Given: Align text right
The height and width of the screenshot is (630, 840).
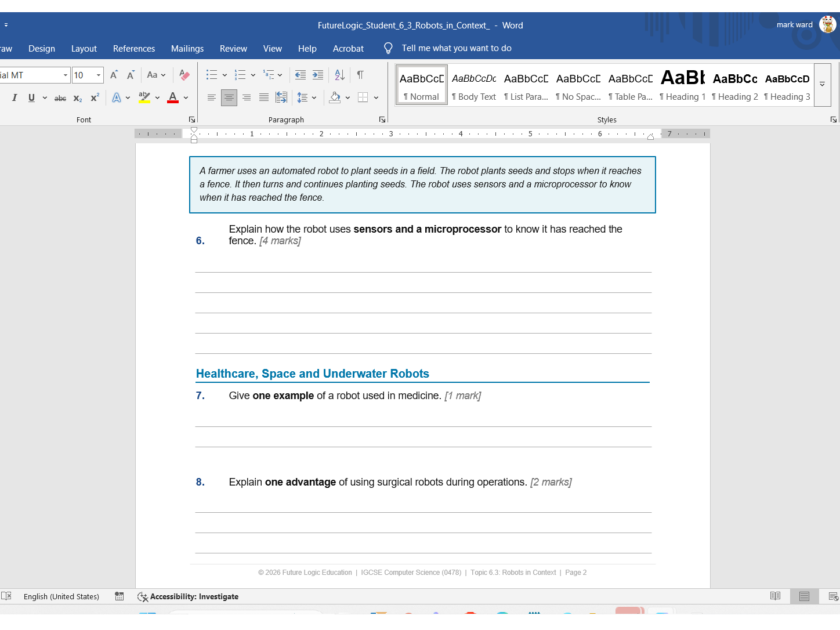Looking at the screenshot, I should pos(247,97).
